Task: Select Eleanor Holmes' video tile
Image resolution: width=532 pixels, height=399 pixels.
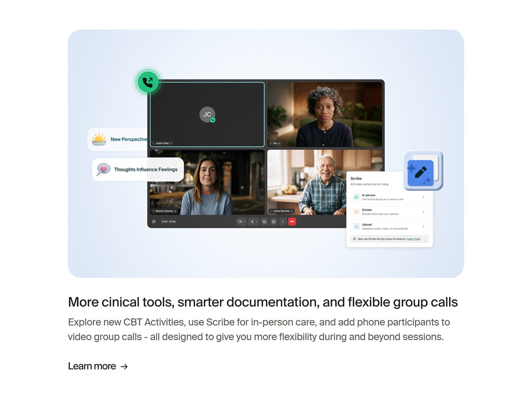Action: (207, 182)
